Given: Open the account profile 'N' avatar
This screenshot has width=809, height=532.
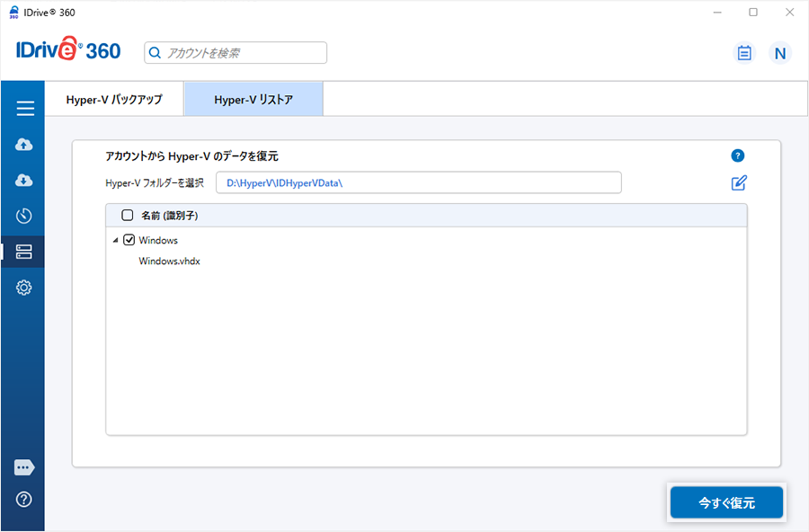Looking at the screenshot, I should click(779, 53).
